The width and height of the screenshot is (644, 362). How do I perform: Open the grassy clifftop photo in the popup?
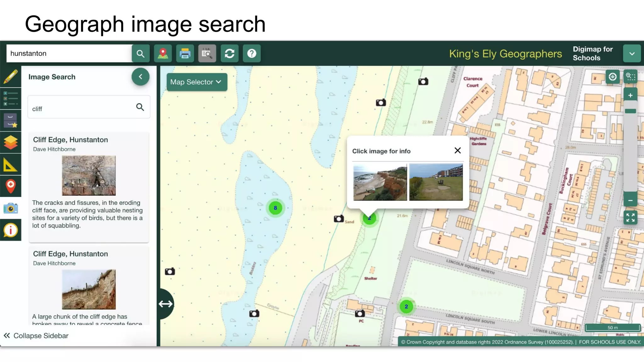point(436,182)
